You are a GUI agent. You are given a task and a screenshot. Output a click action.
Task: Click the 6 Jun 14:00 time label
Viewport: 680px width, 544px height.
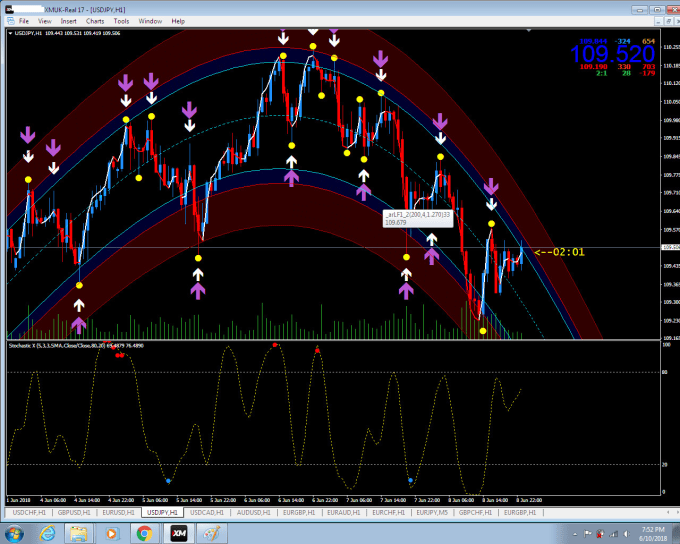[291, 500]
